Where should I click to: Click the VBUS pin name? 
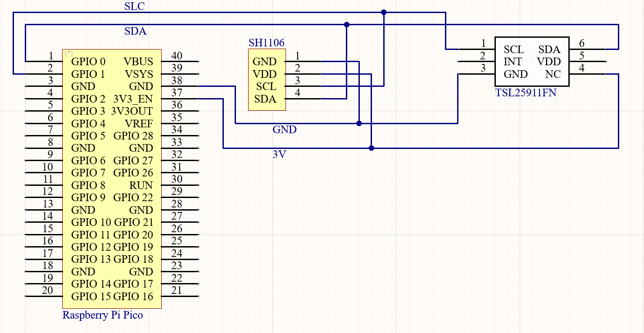(138, 62)
